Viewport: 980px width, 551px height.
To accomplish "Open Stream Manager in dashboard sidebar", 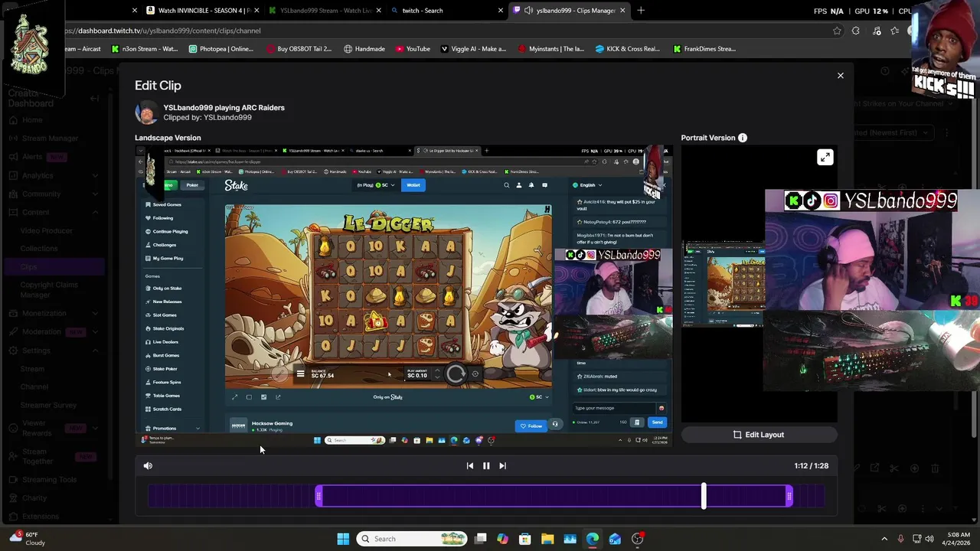I will [x=52, y=139].
